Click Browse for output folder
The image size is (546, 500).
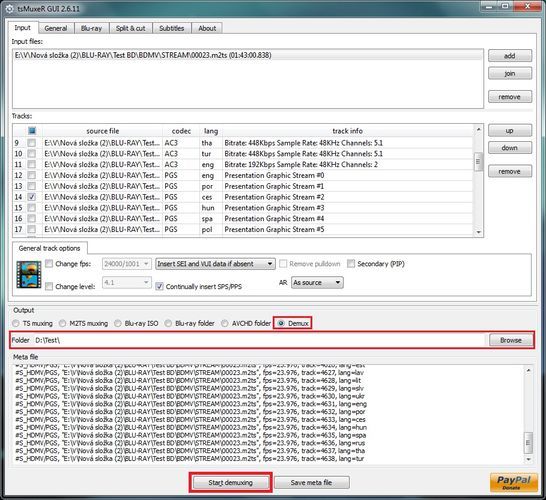[x=511, y=340]
